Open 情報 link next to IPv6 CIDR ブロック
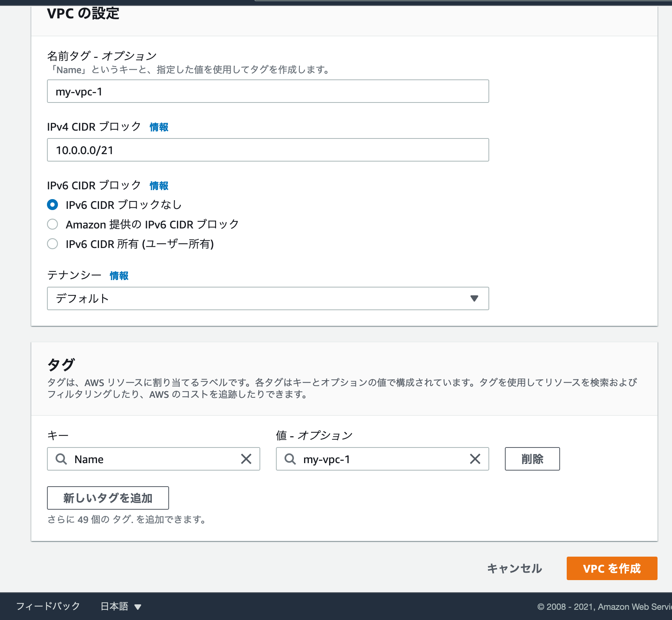 tap(158, 185)
